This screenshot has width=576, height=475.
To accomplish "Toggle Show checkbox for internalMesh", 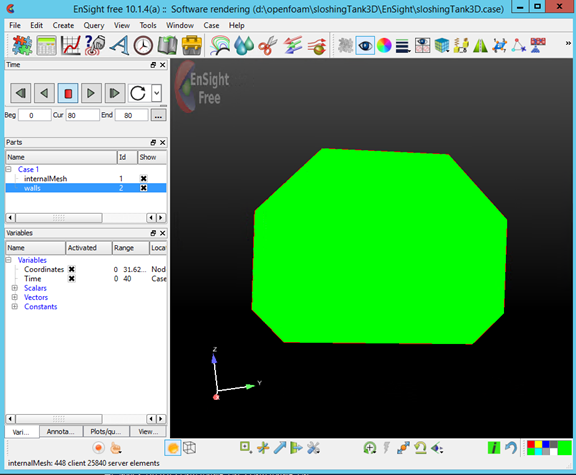I will click(x=144, y=179).
